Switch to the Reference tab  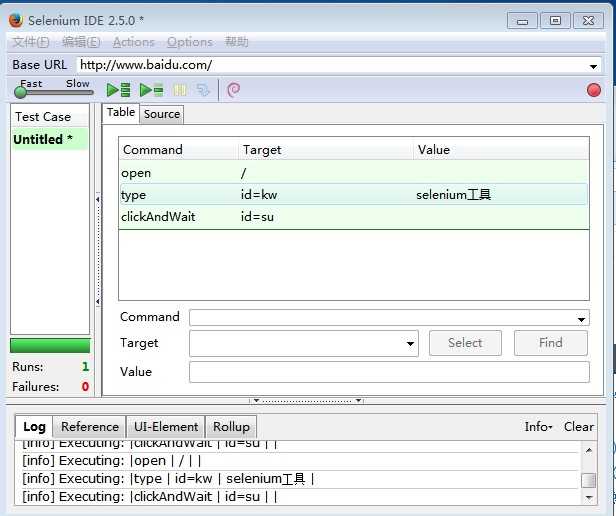click(90, 427)
